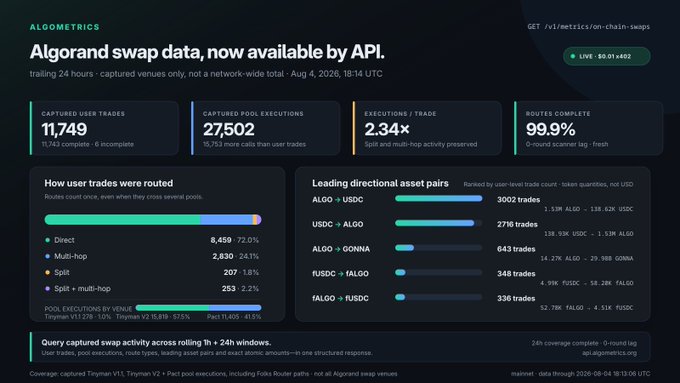Click the '11,749' user trades value
The width and height of the screenshot is (680, 383).
tap(64, 129)
